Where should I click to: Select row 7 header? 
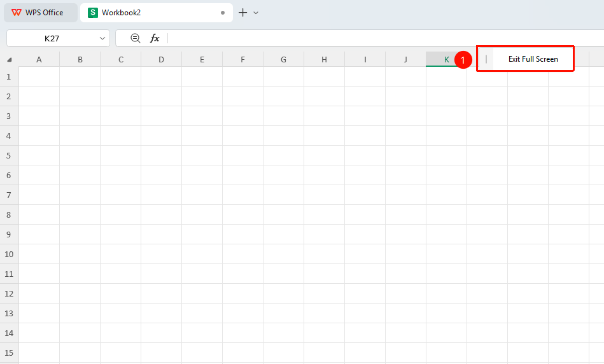pos(9,195)
